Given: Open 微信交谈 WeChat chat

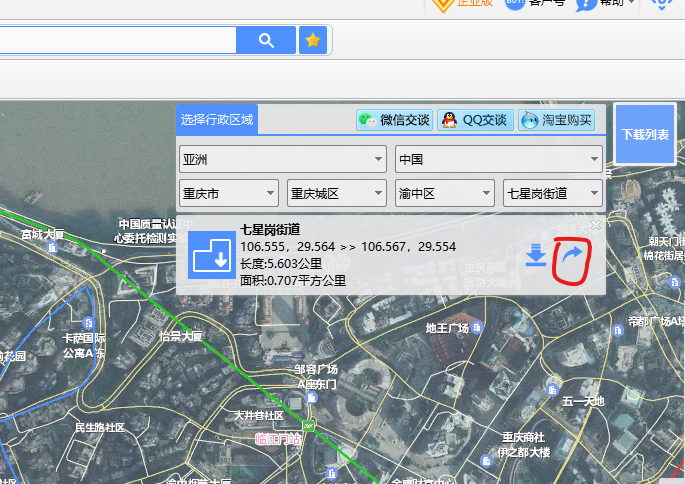Looking at the screenshot, I should 394,120.
